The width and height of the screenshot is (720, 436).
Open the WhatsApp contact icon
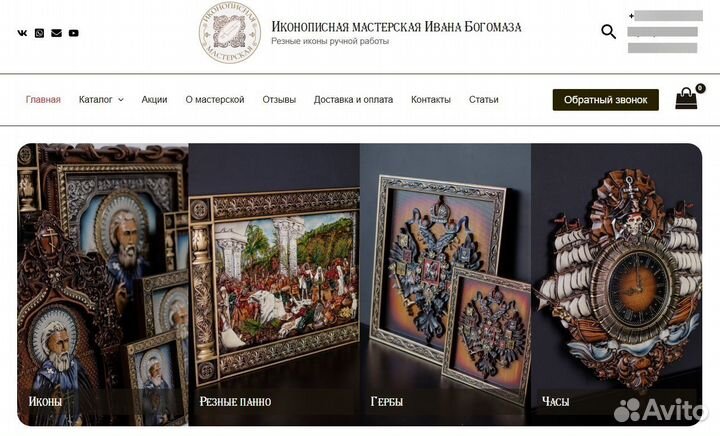tap(39, 33)
